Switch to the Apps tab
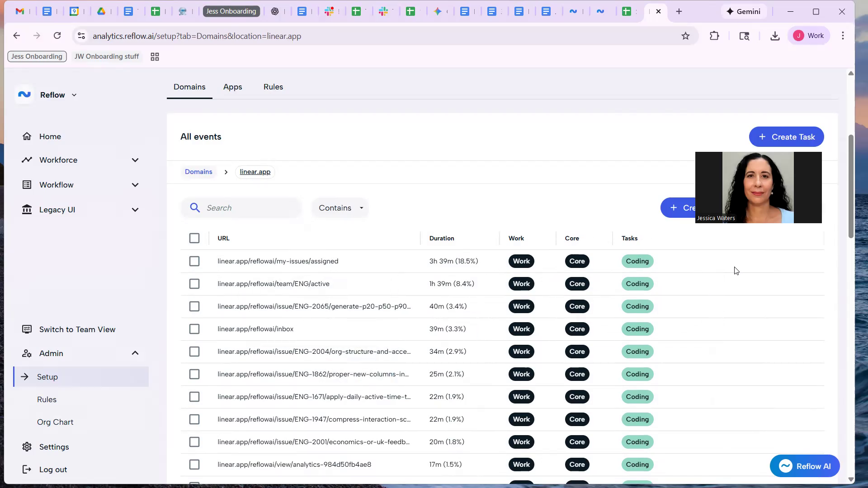The height and width of the screenshot is (488, 868). point(232,87)
